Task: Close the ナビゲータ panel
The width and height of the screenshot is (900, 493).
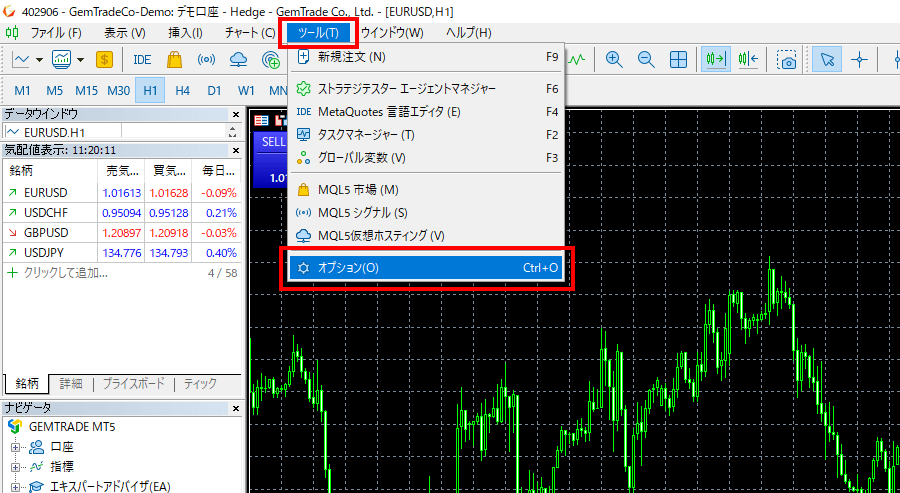Action: tap(236, 409)
